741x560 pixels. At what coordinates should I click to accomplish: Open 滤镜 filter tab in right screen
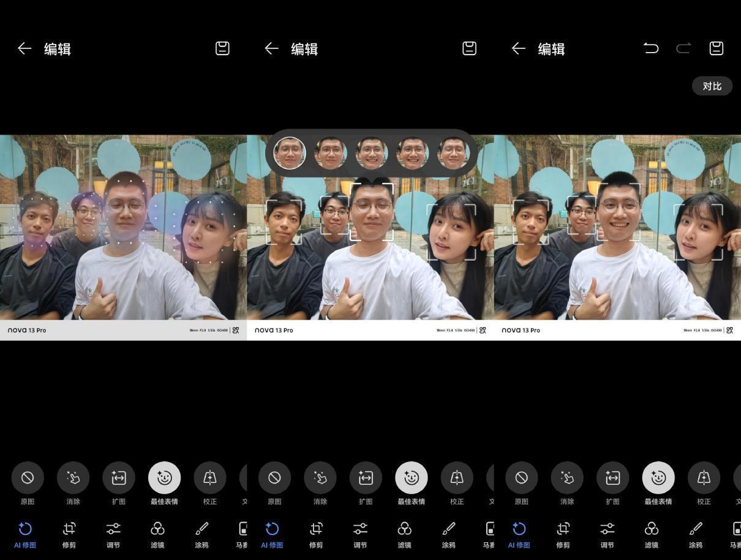(x=652, y=534)
